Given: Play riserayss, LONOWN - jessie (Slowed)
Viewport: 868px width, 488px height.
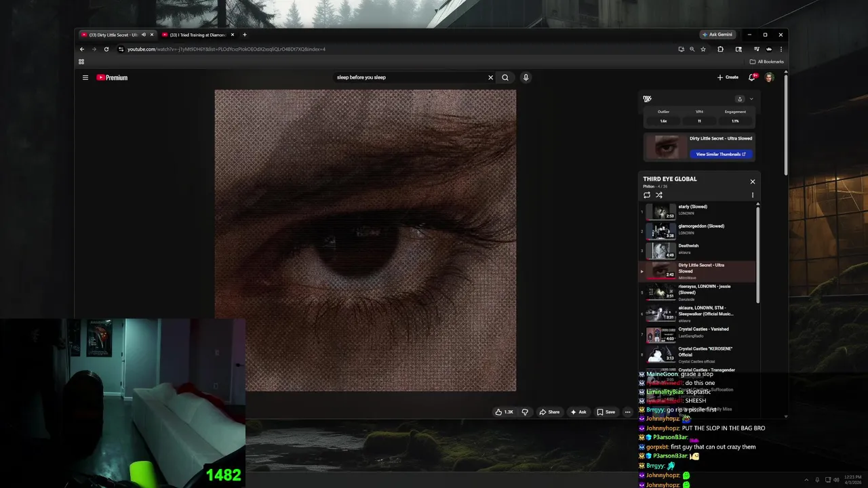Looking at the screenshot, I should tap(697, 292).
